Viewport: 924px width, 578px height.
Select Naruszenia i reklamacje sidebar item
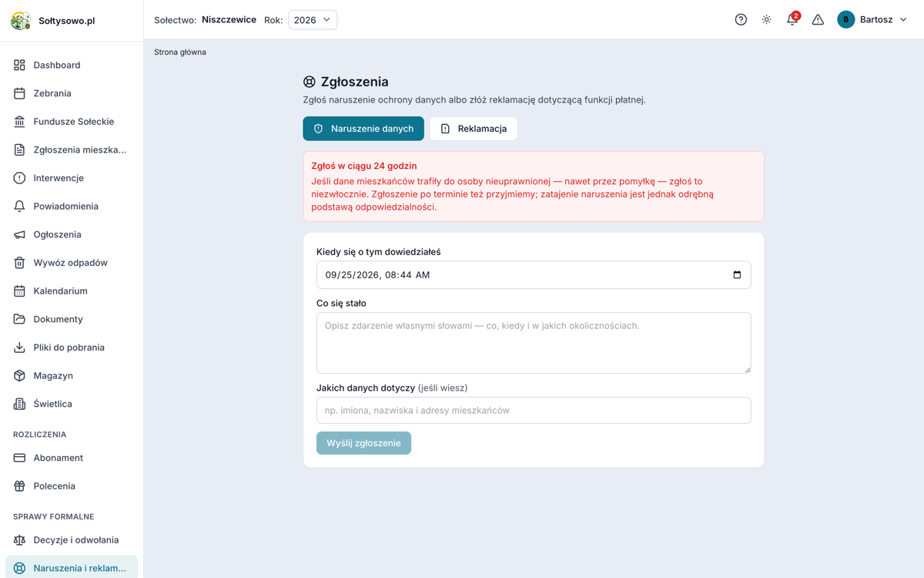(x=72, y=568)
